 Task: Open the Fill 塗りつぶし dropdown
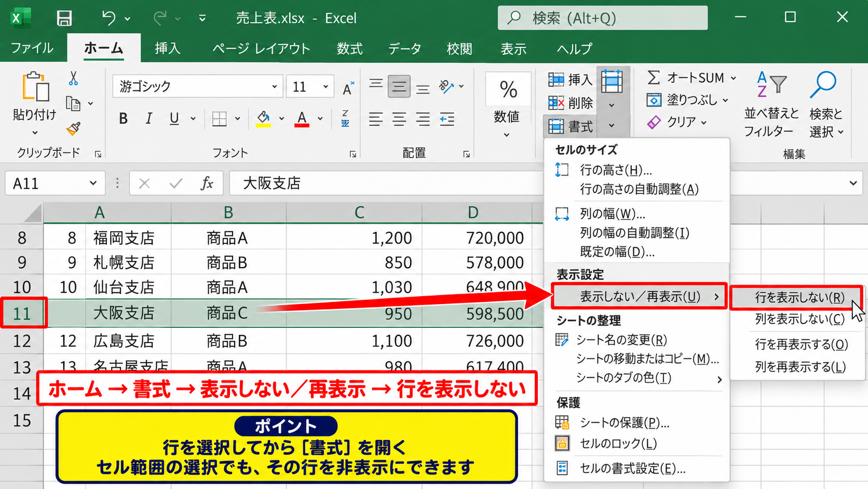725,100
